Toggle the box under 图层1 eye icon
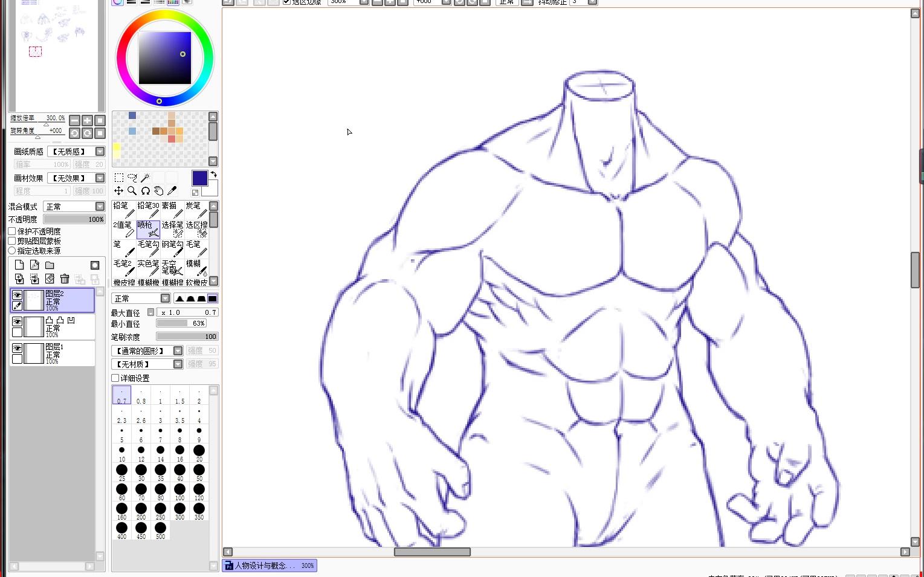The height and width of the screenshot is (577, 924). point(17,359)
